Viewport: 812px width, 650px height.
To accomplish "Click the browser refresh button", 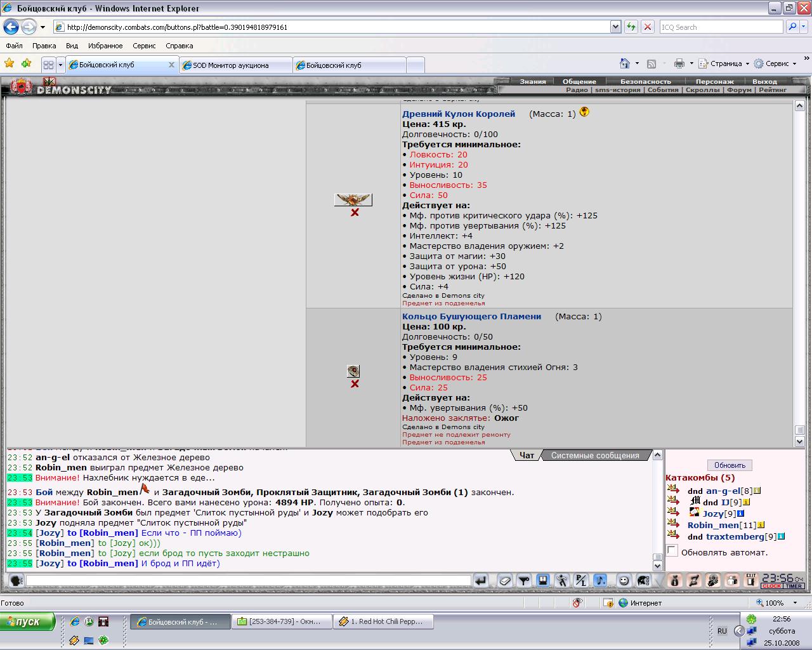I will click(x=631, y=27).
